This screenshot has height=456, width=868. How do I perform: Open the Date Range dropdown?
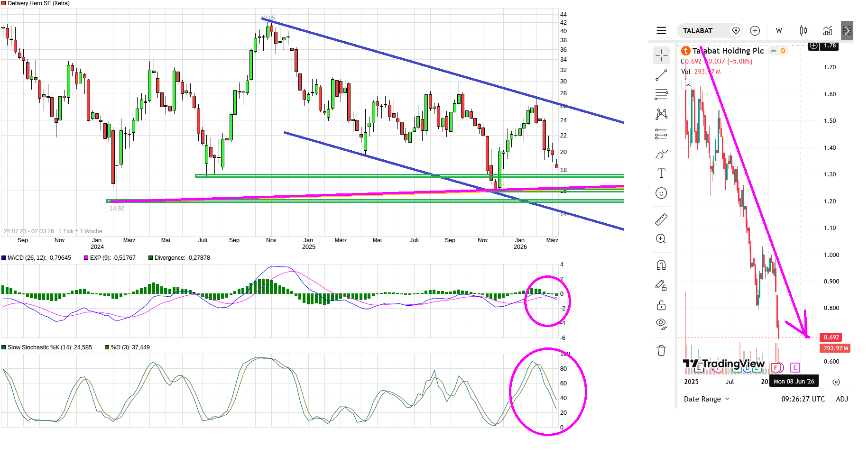[707, 399]
